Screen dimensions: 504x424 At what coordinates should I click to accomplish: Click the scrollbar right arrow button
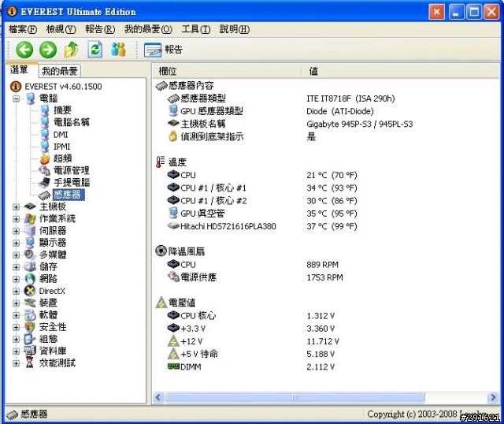click(493, 398)
